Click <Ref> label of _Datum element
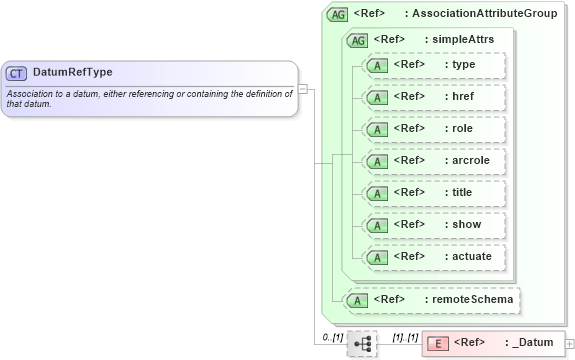Screen dimensions: 575x360 pos(469,342)
